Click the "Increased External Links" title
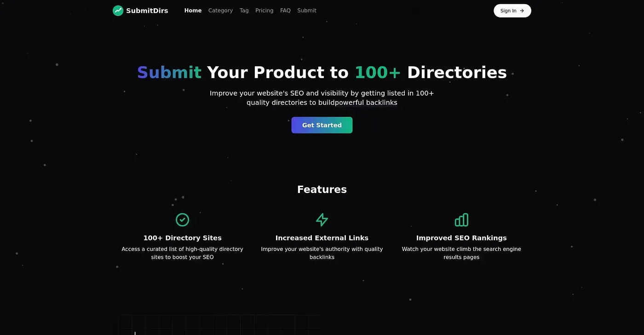 [322, 238]
